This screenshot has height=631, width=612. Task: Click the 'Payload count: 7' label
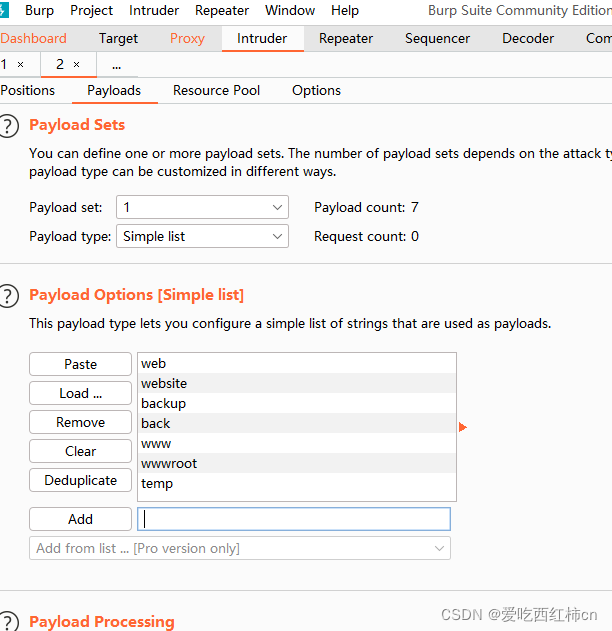coord(366,207)
